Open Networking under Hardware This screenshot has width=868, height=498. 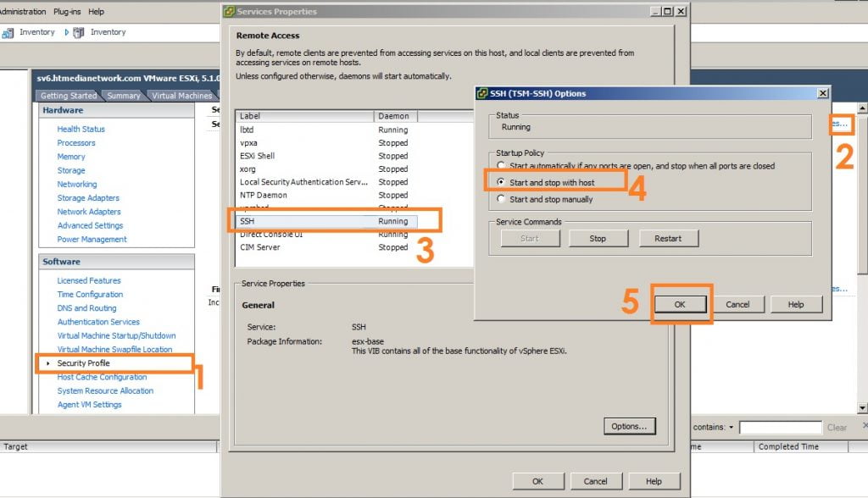pos(77,185)
